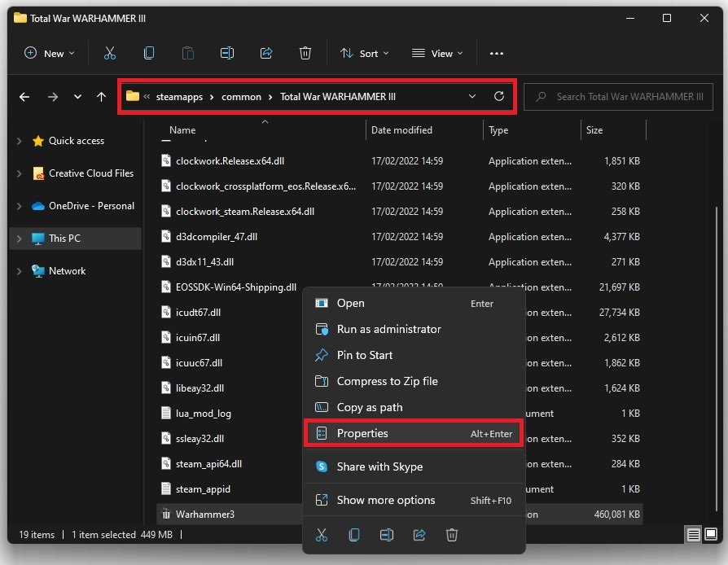This screenshot has height=565, width=728.
Task: Select Quick access in navigation pane
Action: click(77, 141)
